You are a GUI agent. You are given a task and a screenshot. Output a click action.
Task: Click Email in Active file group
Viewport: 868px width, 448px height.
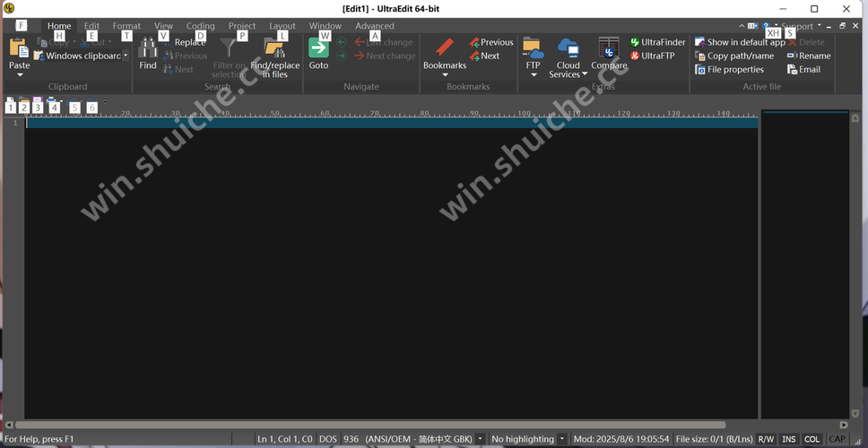click(803, 70)
